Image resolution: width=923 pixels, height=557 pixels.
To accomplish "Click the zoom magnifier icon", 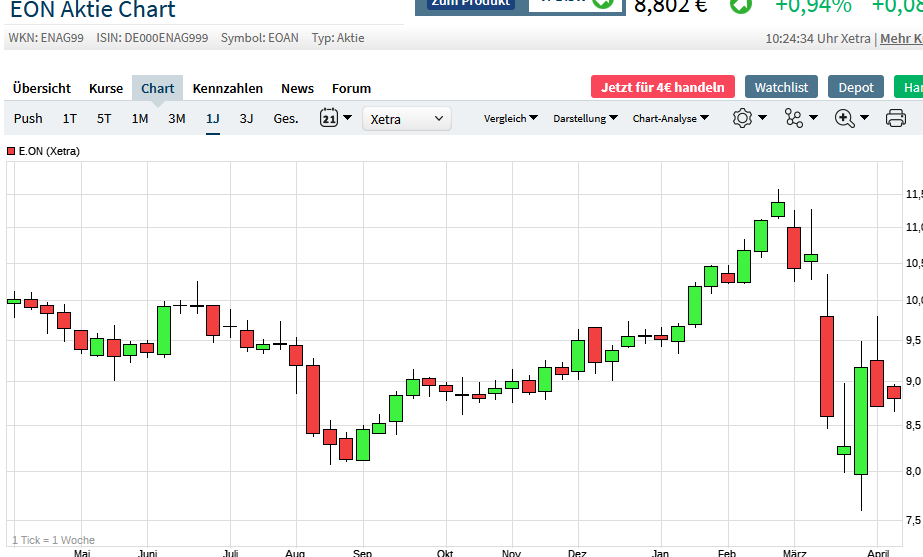I will (x=845, y=118).
